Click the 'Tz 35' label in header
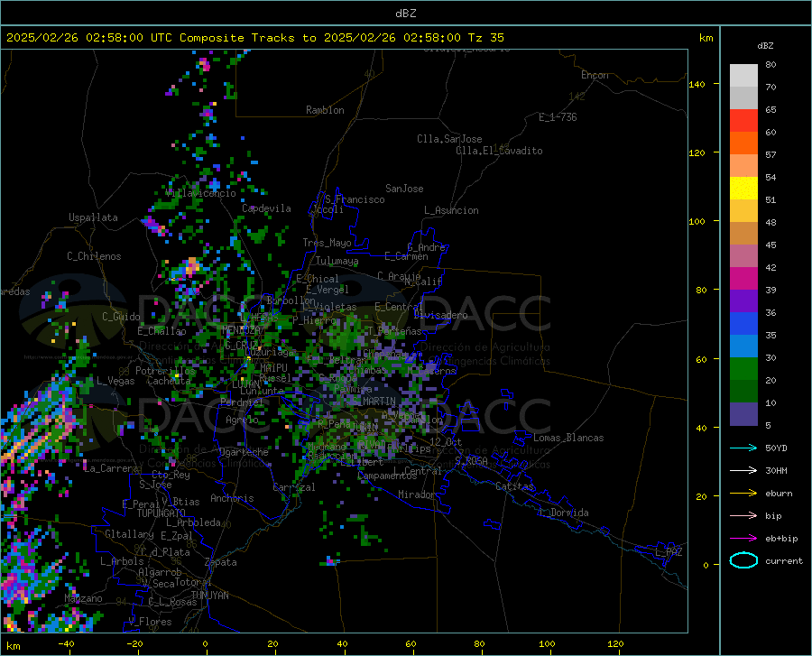812x656 pixels. (485, 38)
